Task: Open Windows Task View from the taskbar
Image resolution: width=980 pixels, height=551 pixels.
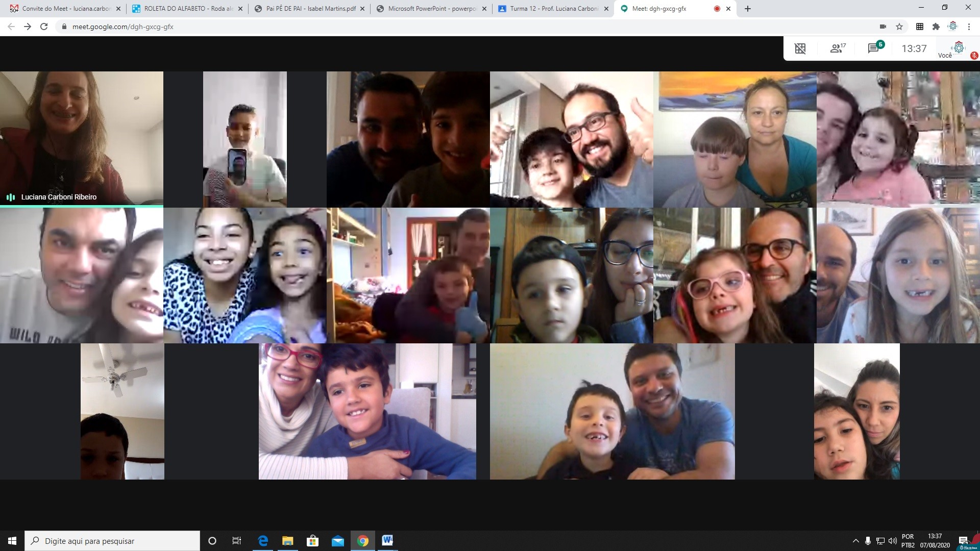Action: [x=236, y=541]
